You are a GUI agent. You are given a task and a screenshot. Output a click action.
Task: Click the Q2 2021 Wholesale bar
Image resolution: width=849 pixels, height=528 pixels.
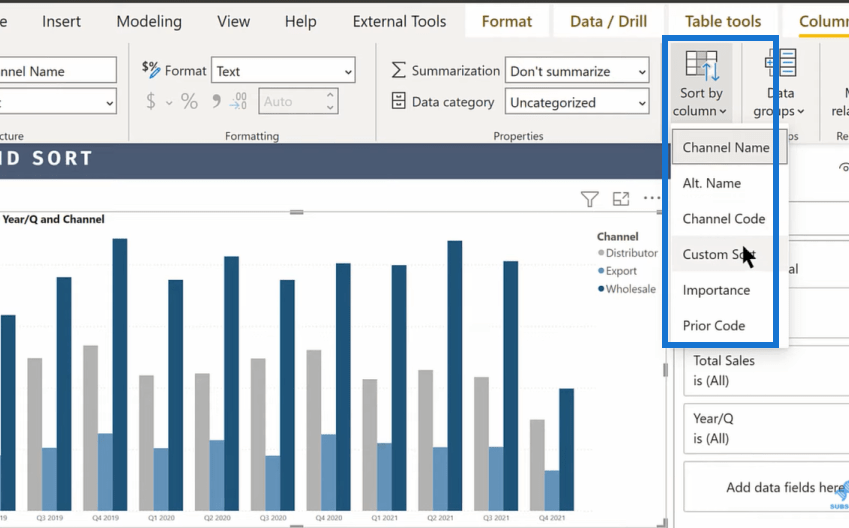455,376
